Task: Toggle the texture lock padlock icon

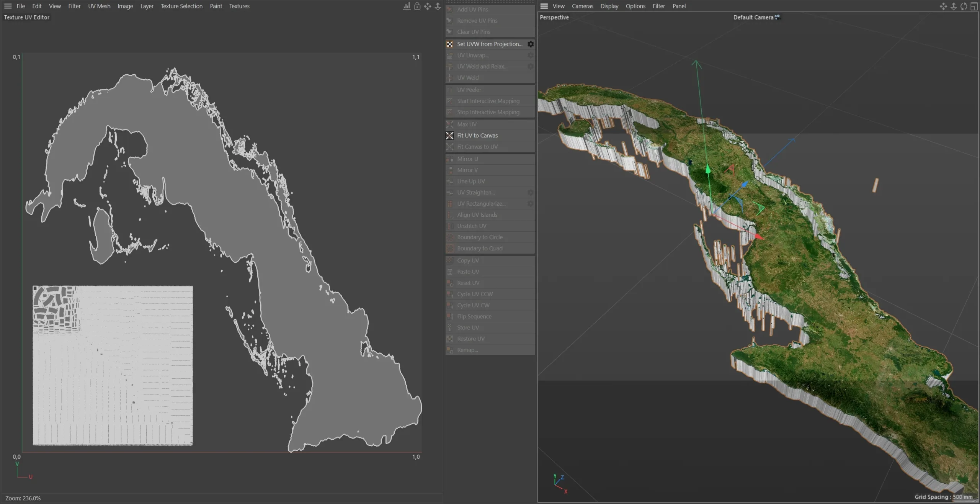Action: tap(417, 6)
